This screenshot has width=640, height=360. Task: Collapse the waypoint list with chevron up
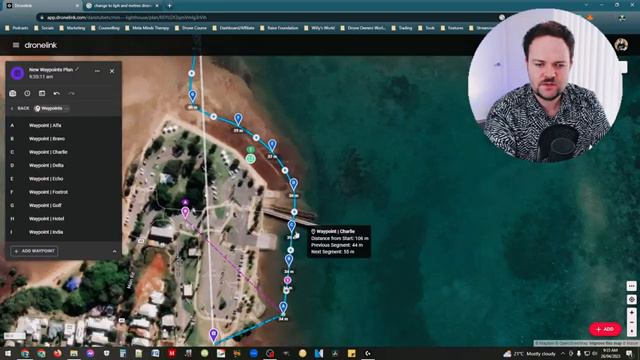(x=114, y=251)
